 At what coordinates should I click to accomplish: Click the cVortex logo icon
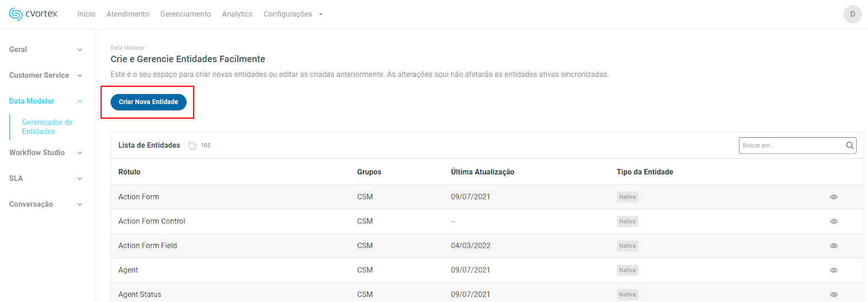point(16,14)
